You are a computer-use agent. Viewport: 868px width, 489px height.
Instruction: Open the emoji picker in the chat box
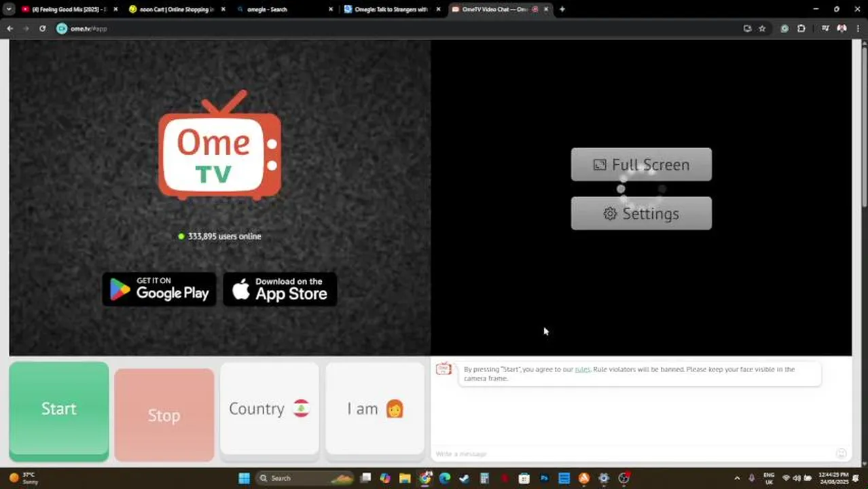tap(841, 454)
